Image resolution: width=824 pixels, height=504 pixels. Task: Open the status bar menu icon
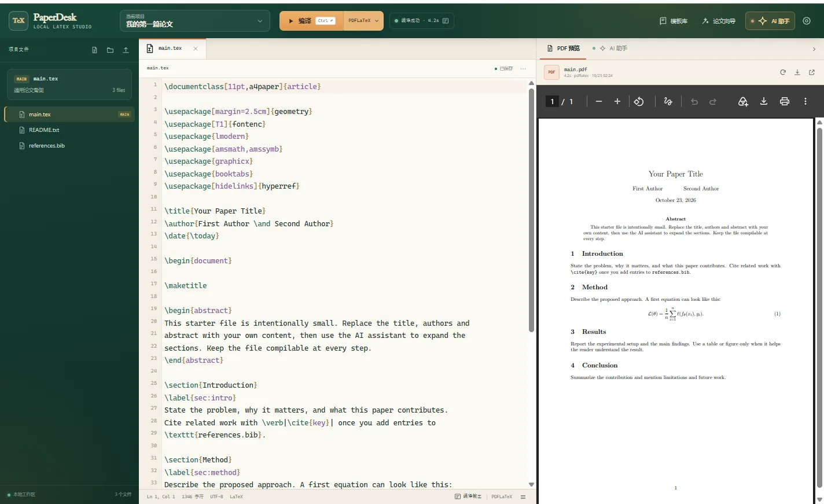coord(523,496)
